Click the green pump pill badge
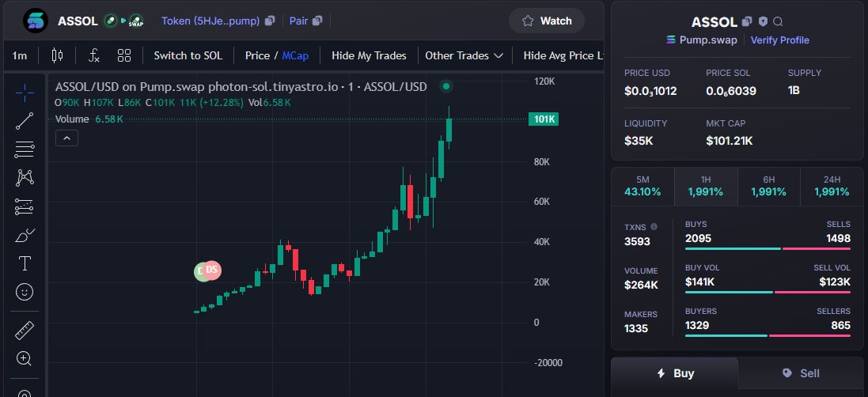Screen dimensions: 868x397 (x=111, y=21)
